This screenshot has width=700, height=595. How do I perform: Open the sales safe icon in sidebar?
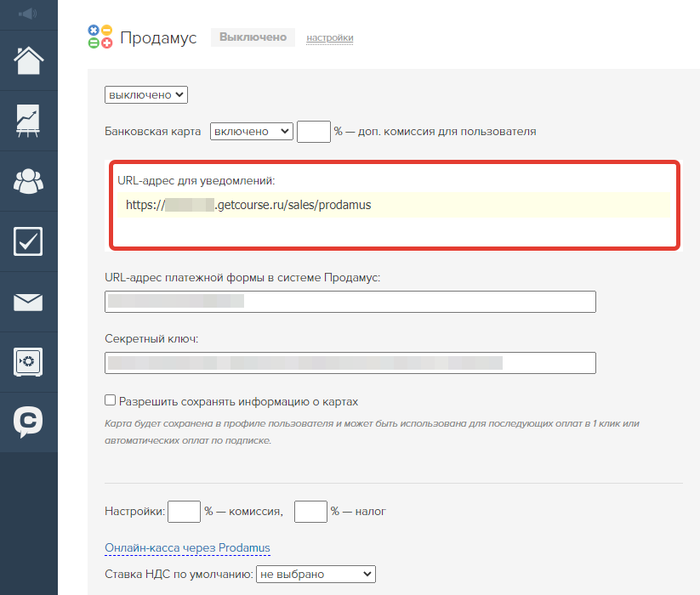pyautogui.click(x=28, y=362)
